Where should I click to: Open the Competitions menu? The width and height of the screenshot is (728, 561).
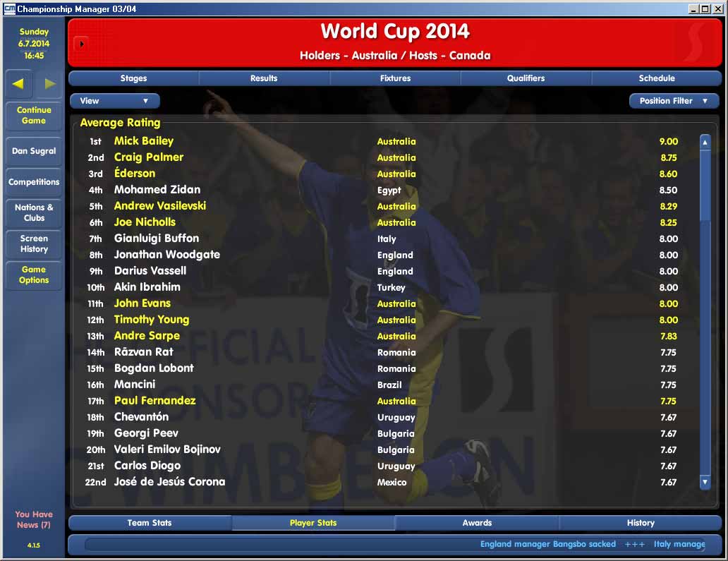click(34, 181)
